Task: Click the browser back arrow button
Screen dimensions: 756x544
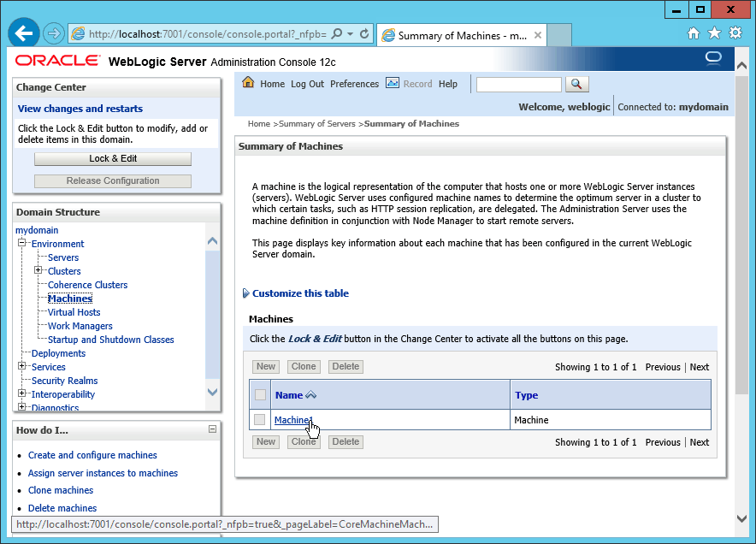Action: (24, 34)
